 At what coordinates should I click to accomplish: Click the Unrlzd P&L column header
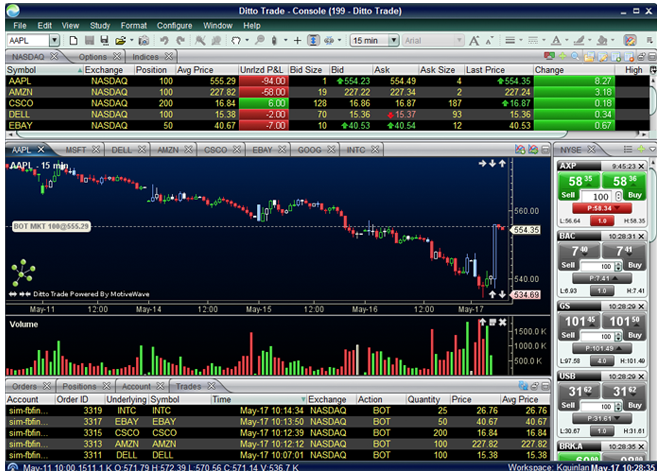(262, 70)
